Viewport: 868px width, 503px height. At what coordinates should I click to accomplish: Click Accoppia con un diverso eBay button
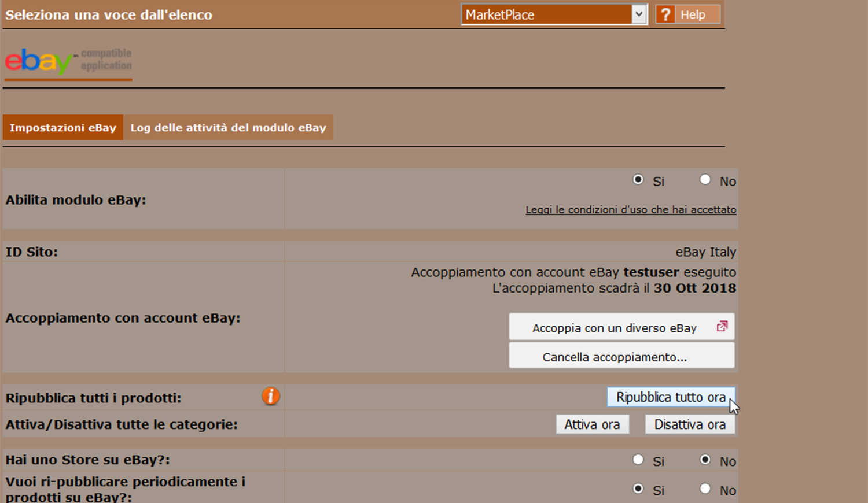pos(621,327)
